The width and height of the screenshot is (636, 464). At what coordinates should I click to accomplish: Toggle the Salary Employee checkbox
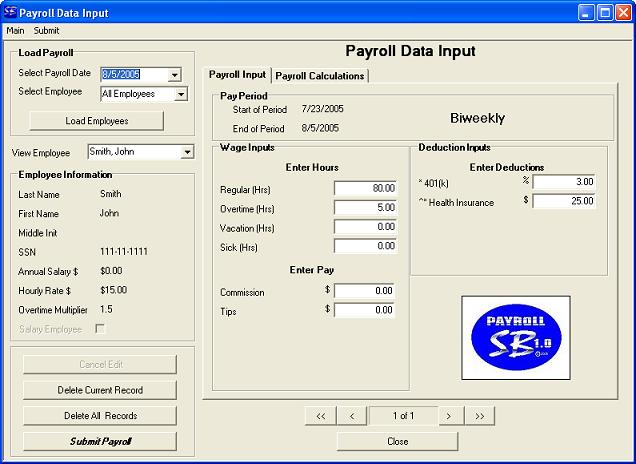click(x=100, y=328)
